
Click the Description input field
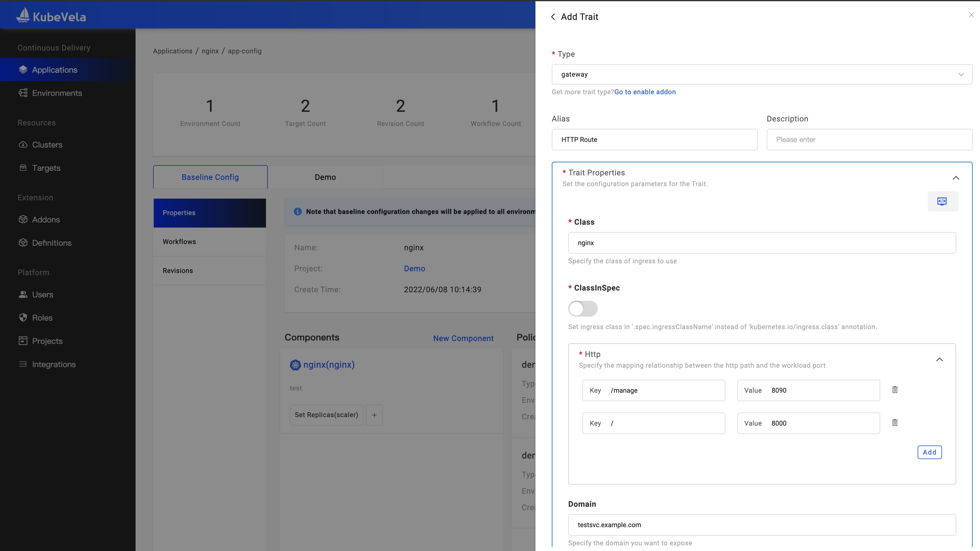pyautogui.click(x=869, y=140)
